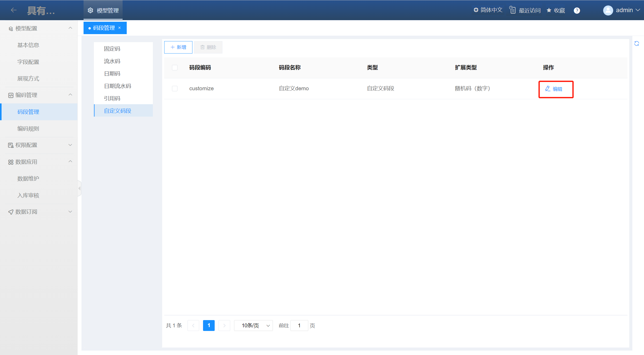Viewport: 644px width, 355px height.
Task: Tick the customize row checkbox
Action: click(175, 88)
